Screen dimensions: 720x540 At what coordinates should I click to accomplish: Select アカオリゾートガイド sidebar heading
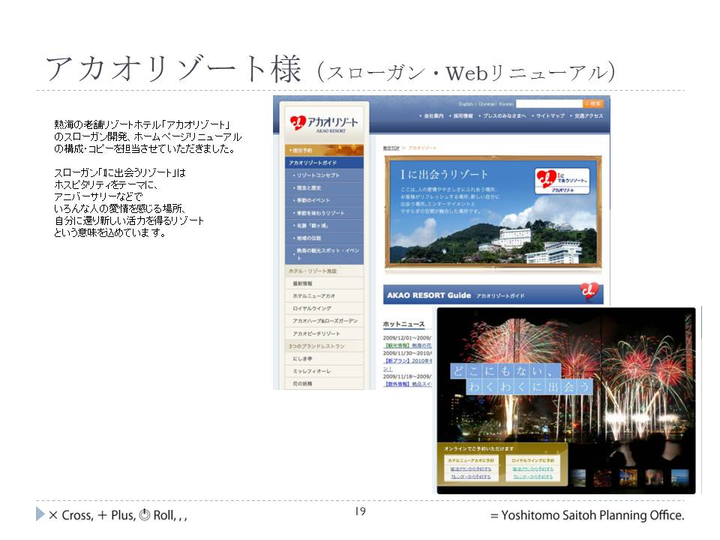click(x=324, y=163)
